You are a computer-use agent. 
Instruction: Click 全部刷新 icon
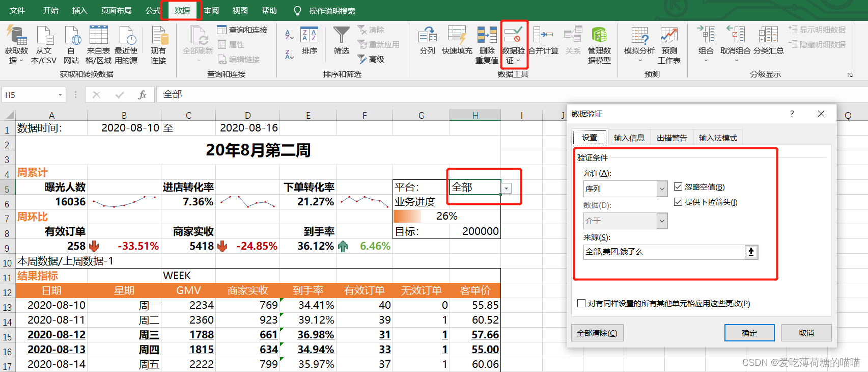[x=198, y=36]
